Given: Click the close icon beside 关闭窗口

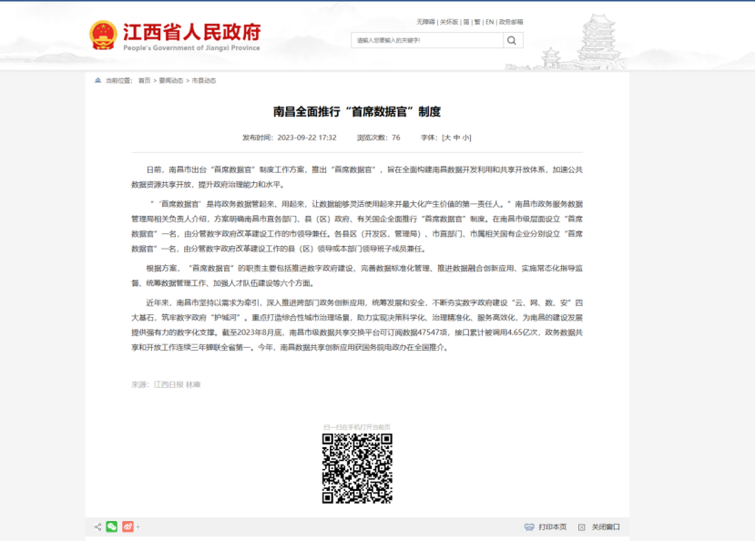Looking at the screenshot, I should click(x=582, y=527).
